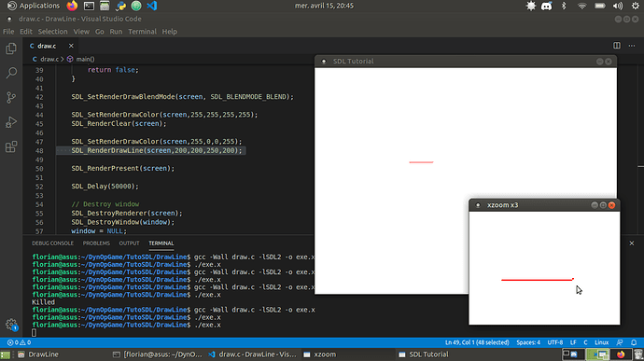Launch Firefox from the top panel

click(x=72, y=6)
